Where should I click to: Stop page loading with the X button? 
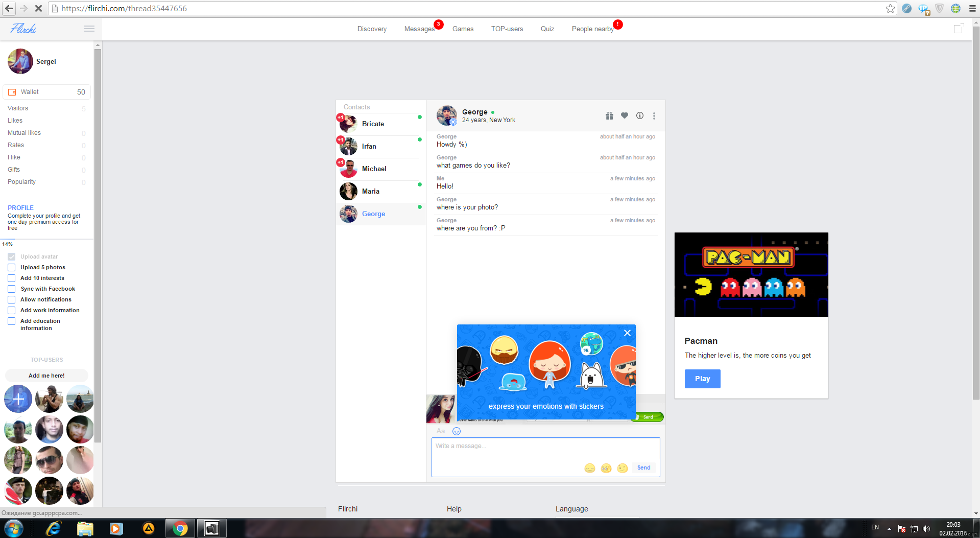click(x=39, y=8)
